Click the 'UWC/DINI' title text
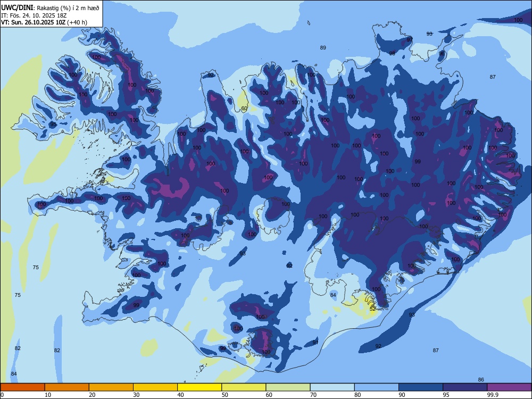 point(17,7)
